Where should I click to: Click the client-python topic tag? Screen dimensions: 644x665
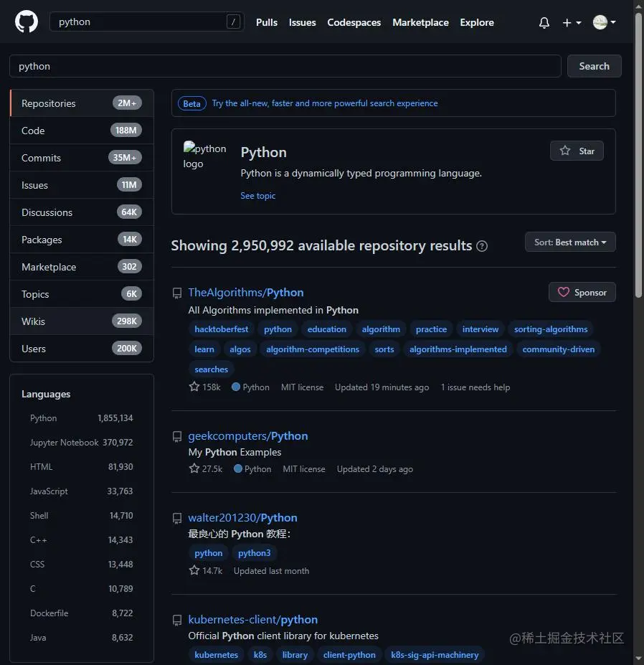349,655
